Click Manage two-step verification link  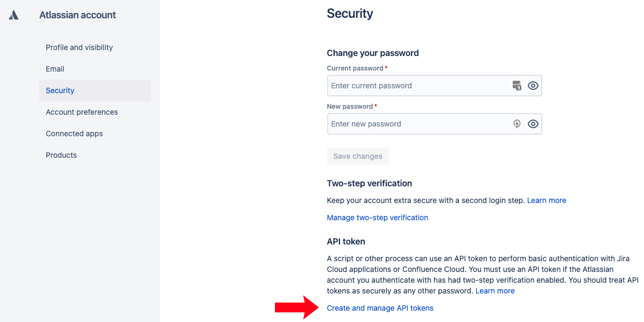coord(378,218)
